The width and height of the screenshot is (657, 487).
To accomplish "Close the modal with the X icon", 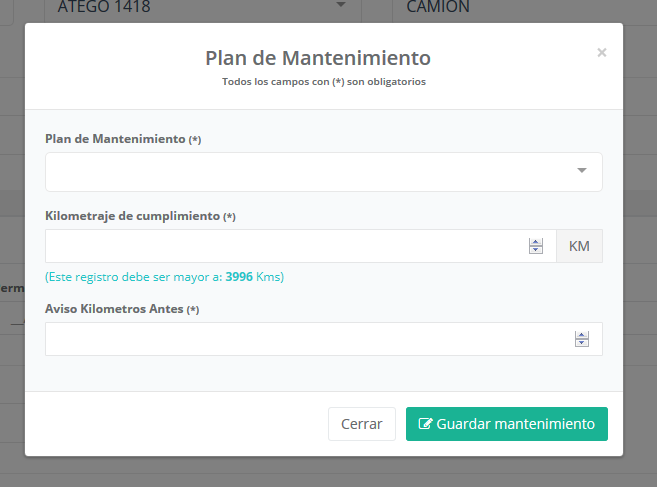I will click(601, 53).
